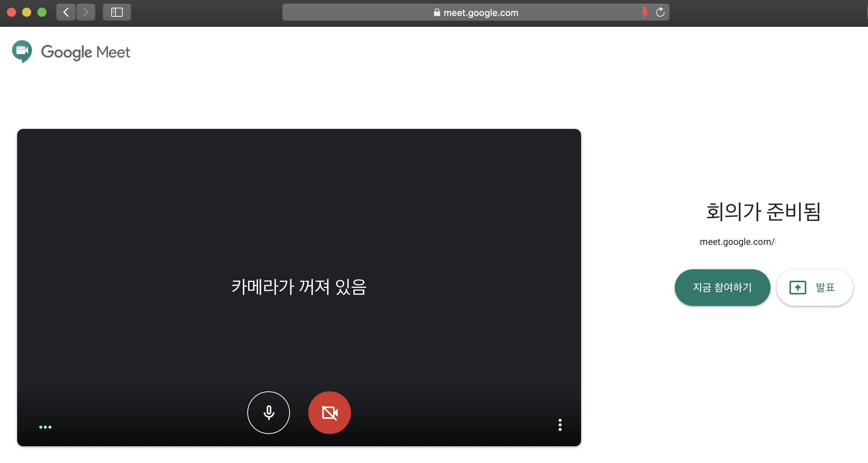Focus the meet.google.com address field
Viewport: 868px width, 463px height.
coord(481,13)
